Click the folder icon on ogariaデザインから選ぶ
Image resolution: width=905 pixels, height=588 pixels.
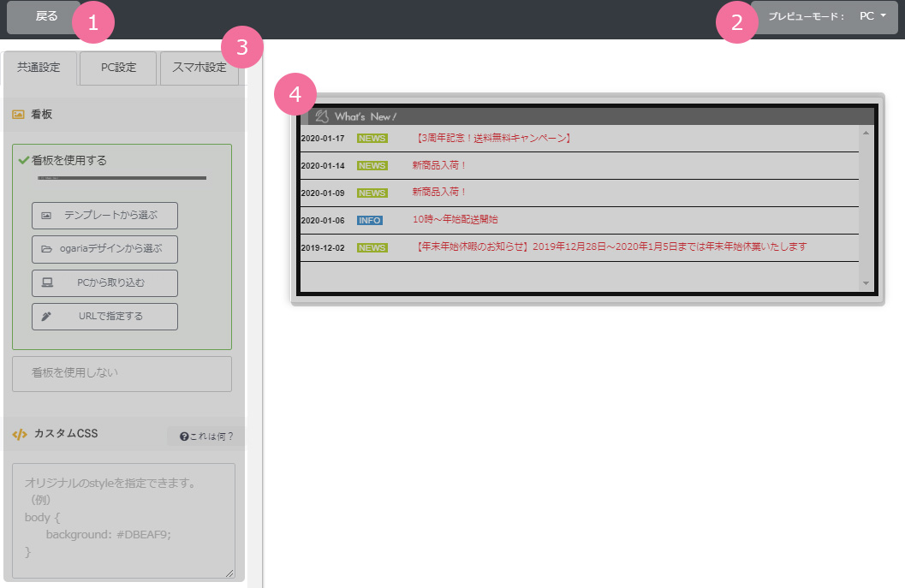(x=46, y=249)
